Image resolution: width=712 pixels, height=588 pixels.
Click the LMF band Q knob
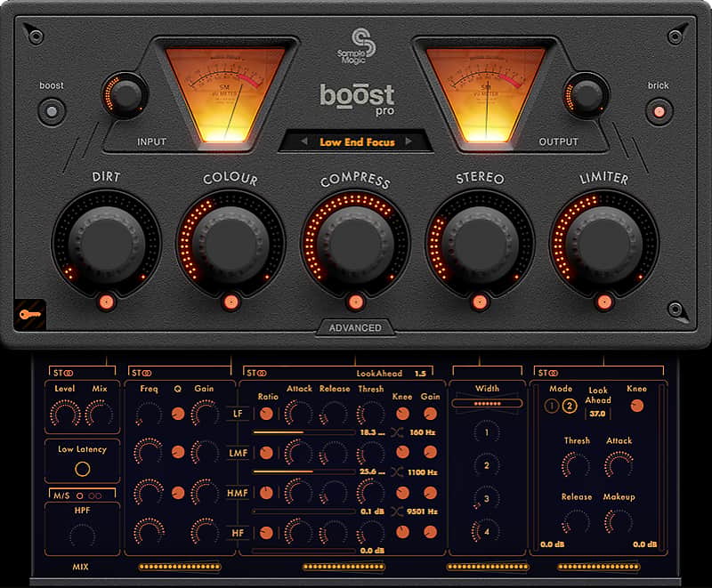(178, 452)
